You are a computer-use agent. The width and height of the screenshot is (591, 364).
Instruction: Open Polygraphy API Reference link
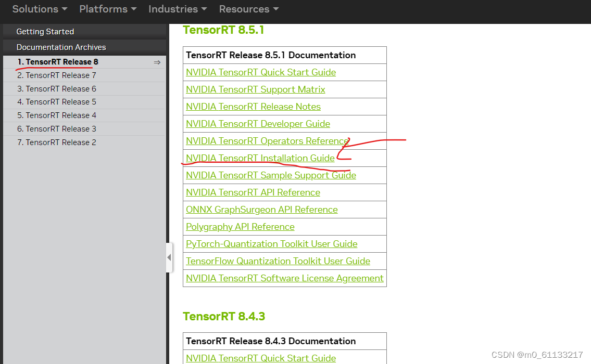(240, 227)
